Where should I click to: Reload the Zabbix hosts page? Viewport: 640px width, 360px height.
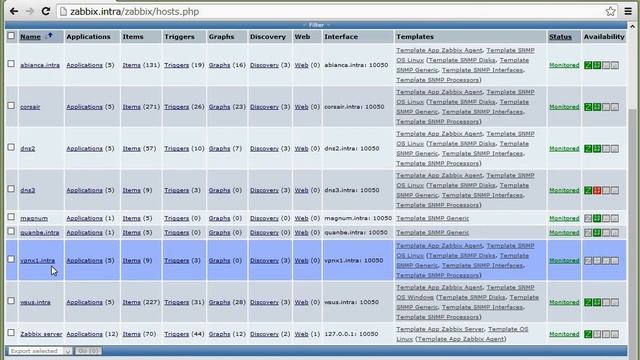[x=46, y=11]
